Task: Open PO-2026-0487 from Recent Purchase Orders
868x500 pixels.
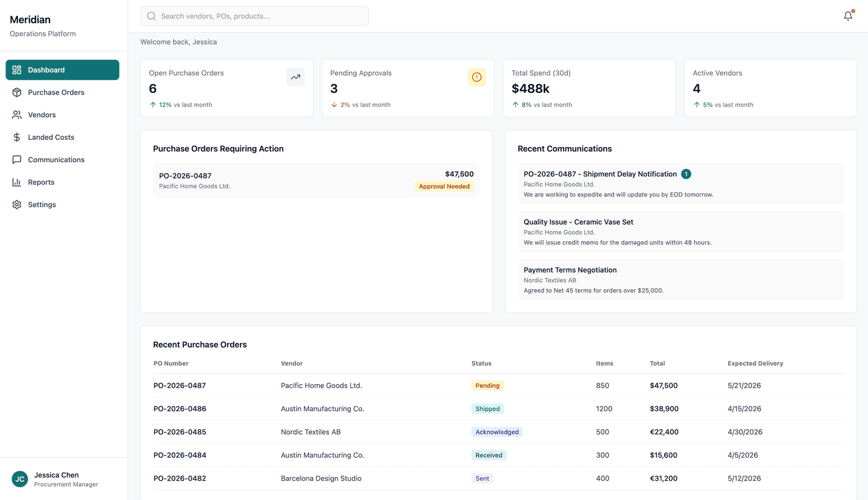Action: point(180,385)
